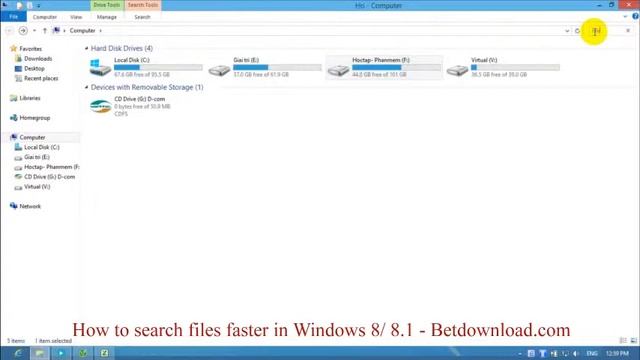Open Recent places in Favorites
This screenshot has width=640, height=360.
pyautogui.click(x=40, y=78)
